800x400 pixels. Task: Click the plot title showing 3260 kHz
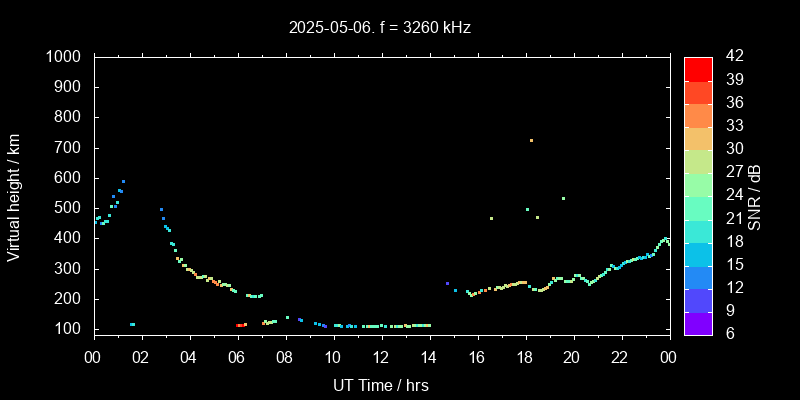(x=381, y=28)
